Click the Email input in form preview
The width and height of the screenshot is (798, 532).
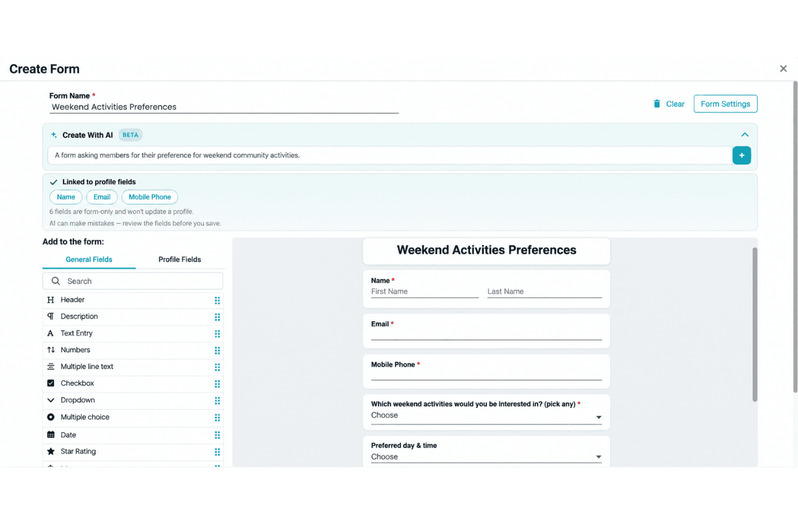click(x=486, y=334)
